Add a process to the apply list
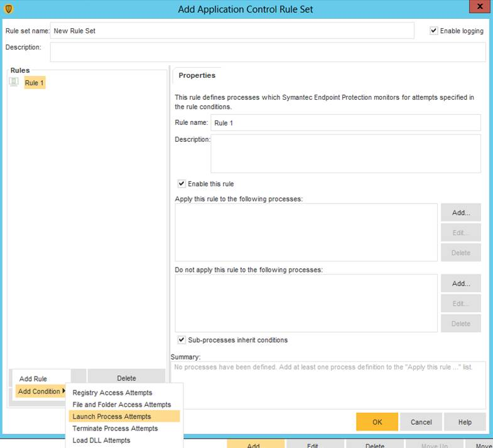This screenshot has width=493, height=448. click(x=461, y=213)
